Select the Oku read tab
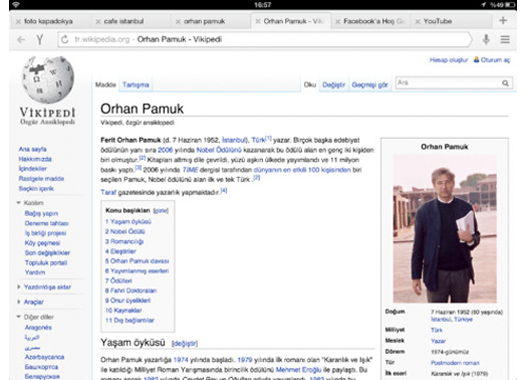This screenshot has height=380, width=525. (x=310, y=85)
